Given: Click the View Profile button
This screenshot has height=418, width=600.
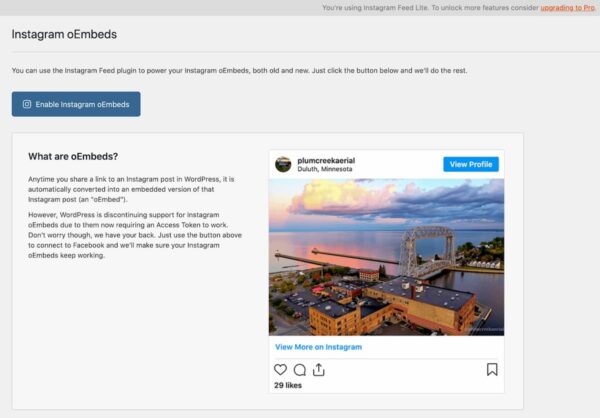Looking at the screenshot, I should 470,164.
